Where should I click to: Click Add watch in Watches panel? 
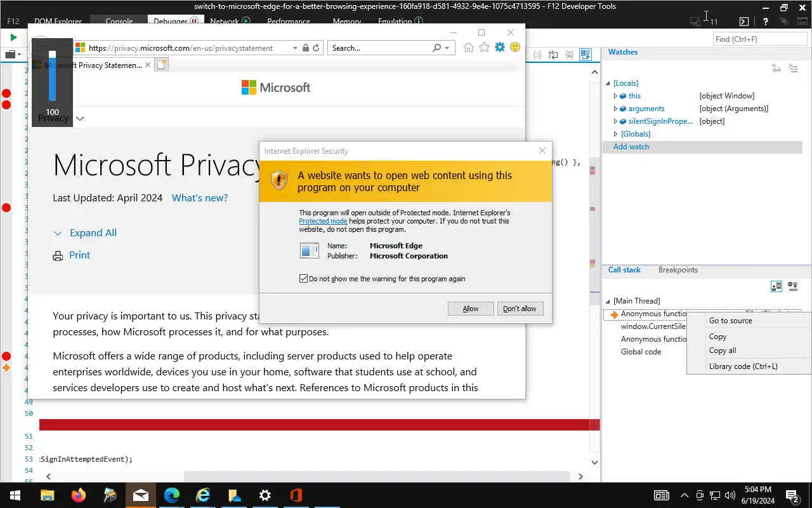tap(631, 147)
